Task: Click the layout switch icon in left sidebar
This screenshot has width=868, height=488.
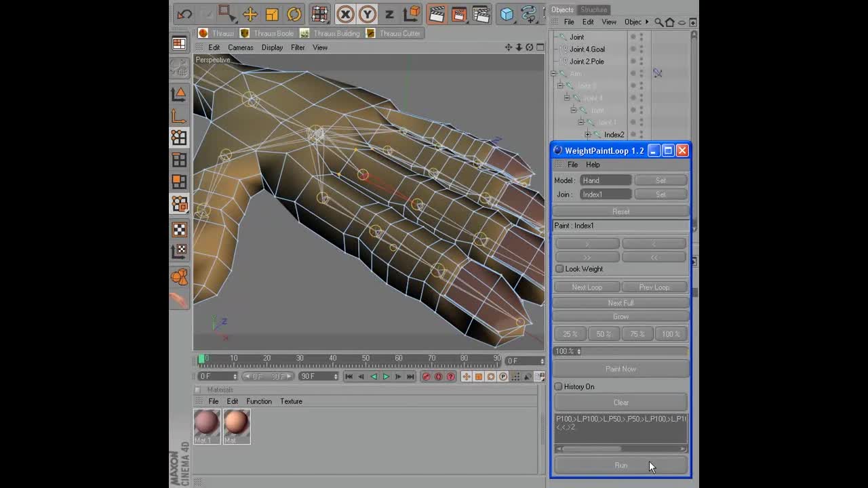Action: (x=179, y=43)
